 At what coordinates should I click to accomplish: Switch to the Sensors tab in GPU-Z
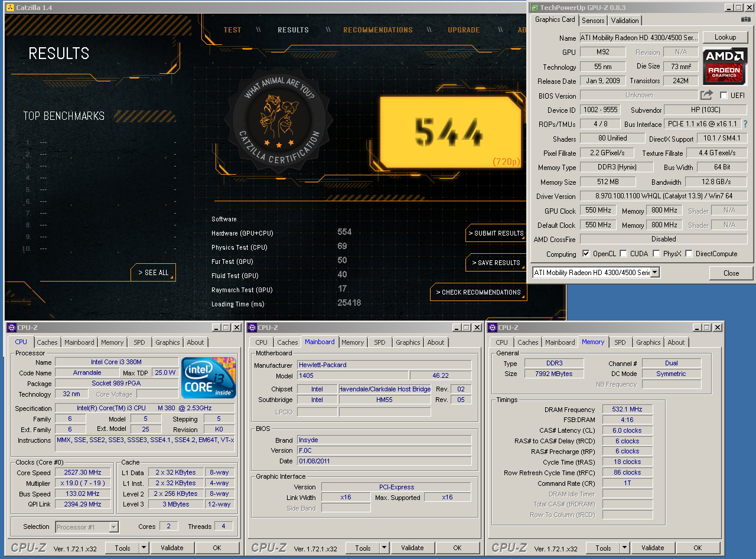point(593,20)
